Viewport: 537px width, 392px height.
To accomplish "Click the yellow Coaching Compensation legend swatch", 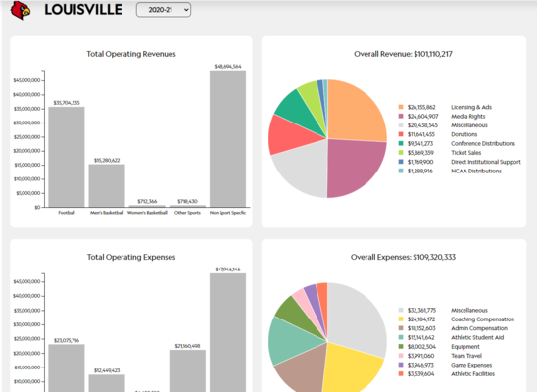I will [401, 319].
